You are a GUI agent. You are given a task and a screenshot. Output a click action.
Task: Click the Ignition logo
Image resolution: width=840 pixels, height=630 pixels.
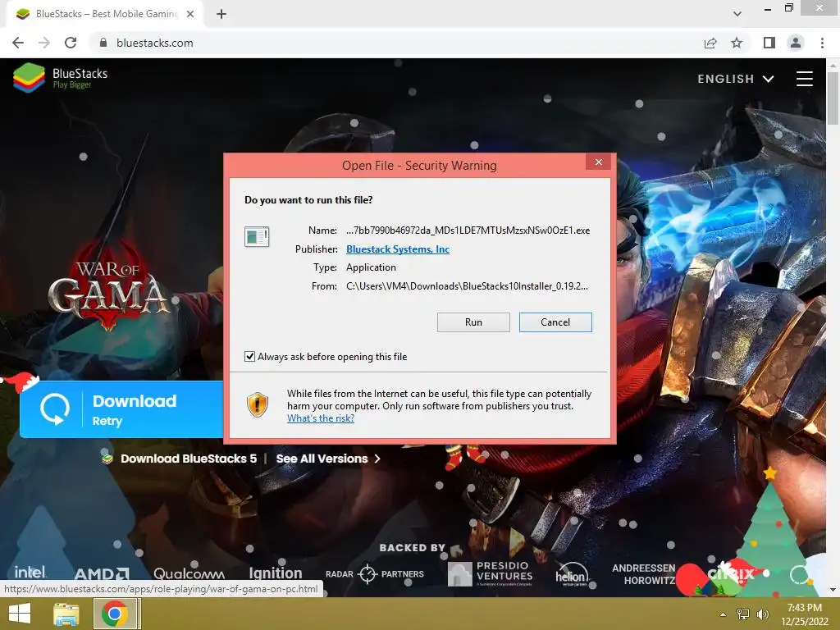276,573
